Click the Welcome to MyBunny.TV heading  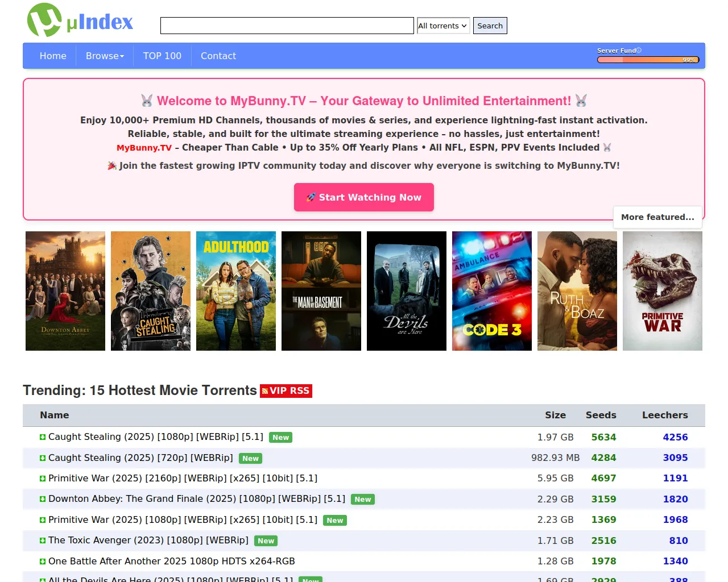tap(364, 101)
